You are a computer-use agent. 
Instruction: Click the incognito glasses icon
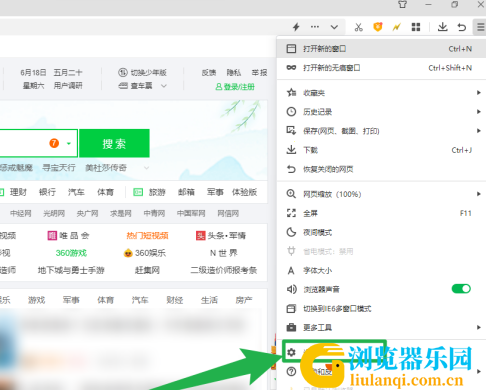tap(291, 68)
